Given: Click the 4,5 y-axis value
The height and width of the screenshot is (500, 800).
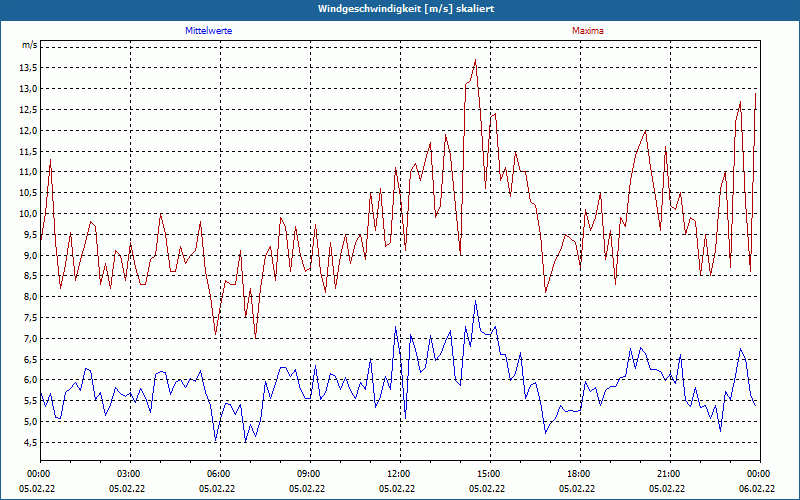Looking at the screenshot, I should 31,443.
